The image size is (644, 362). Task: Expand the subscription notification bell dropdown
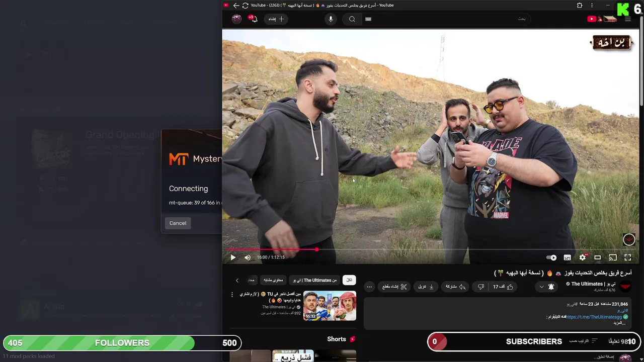coord(546,287)
